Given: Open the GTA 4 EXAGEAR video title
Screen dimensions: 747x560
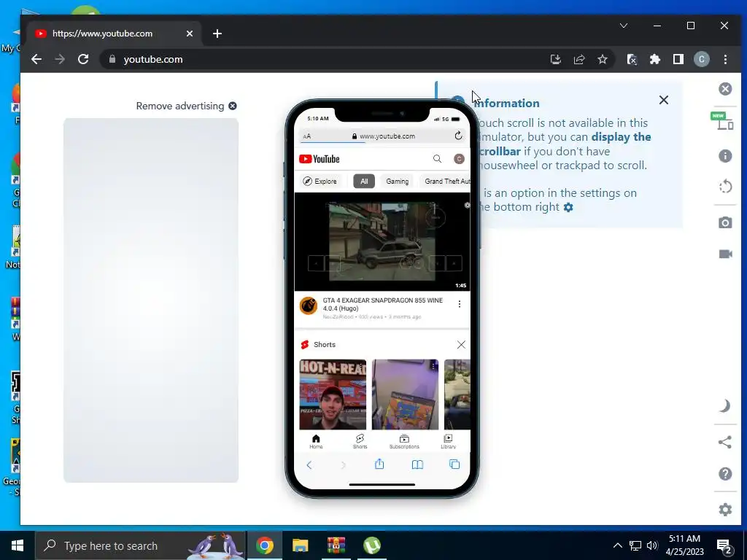Looking at the screenshot, I should coord(382,304).
